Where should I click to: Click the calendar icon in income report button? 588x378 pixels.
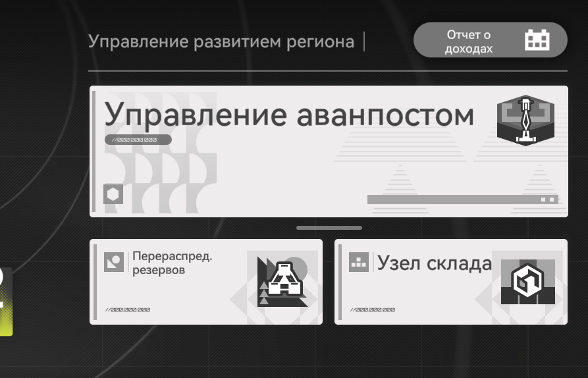tap(537, 40)
